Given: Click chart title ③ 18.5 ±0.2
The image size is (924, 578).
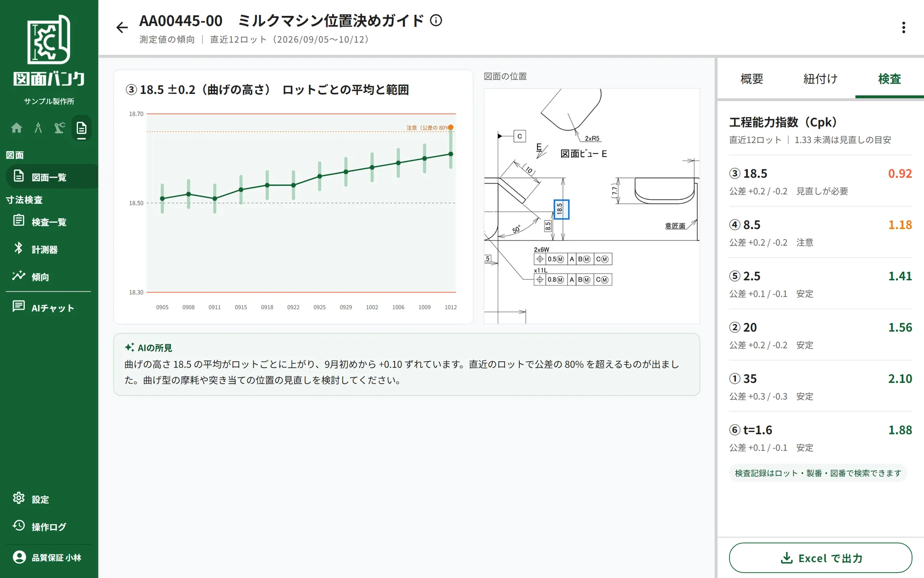Looking at the screenshot, I should (x=267, y=90).
